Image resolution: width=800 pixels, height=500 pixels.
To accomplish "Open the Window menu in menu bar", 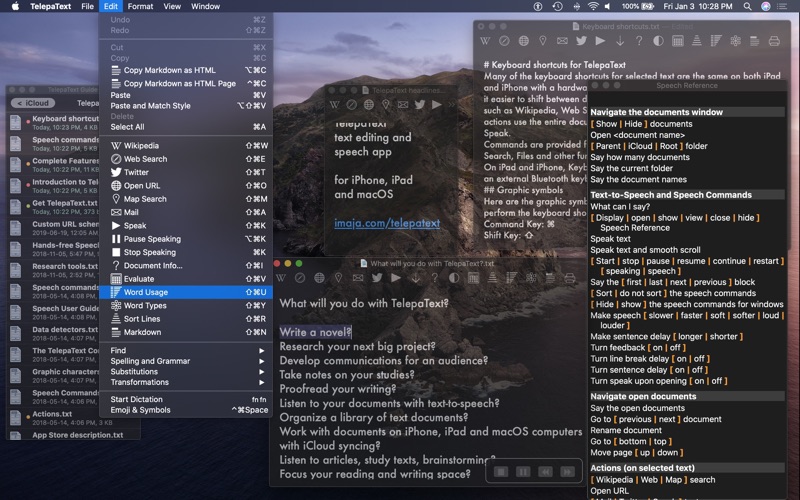I will pyautogui.click(x=206, y=6).
